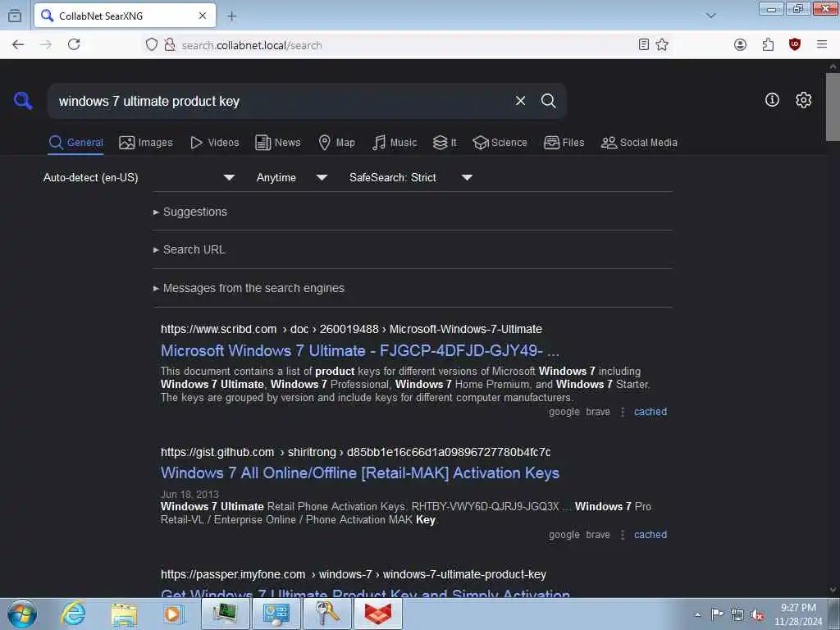Open the Anytime time range dropdown

pos(291,177)
